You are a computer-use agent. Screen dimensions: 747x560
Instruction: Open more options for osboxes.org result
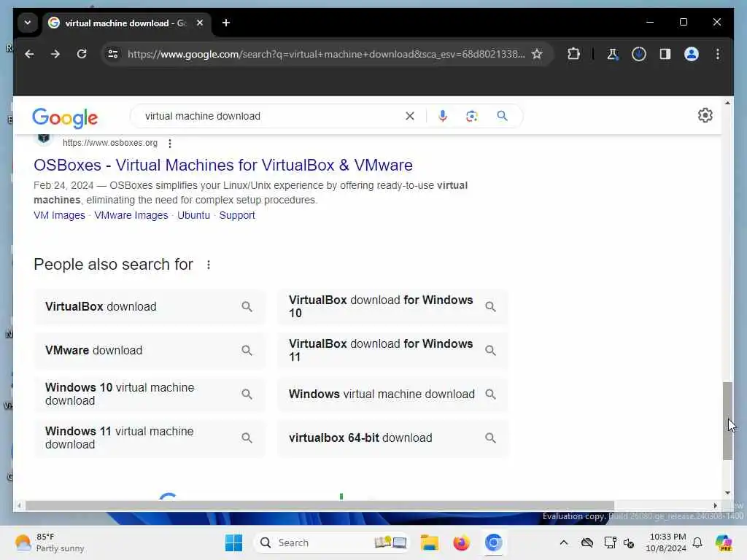tap(170, 143)
